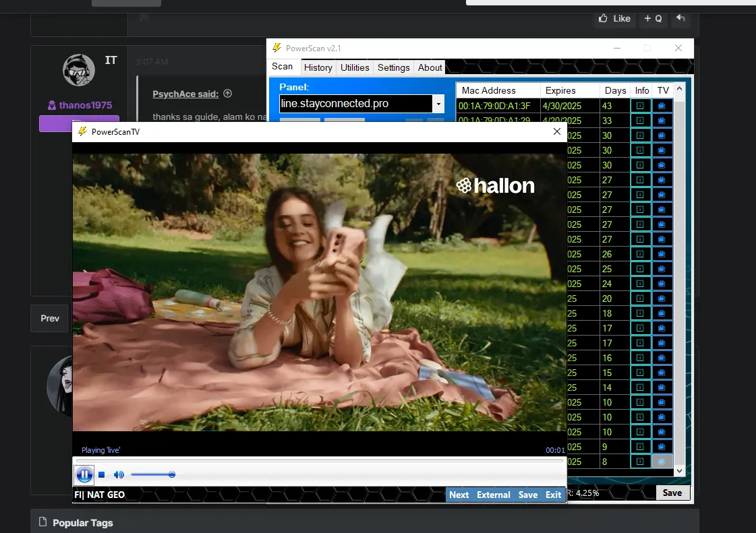Open the PsychAce said quote link
This screenshot has height=533, width=756.
pos(185,94)
